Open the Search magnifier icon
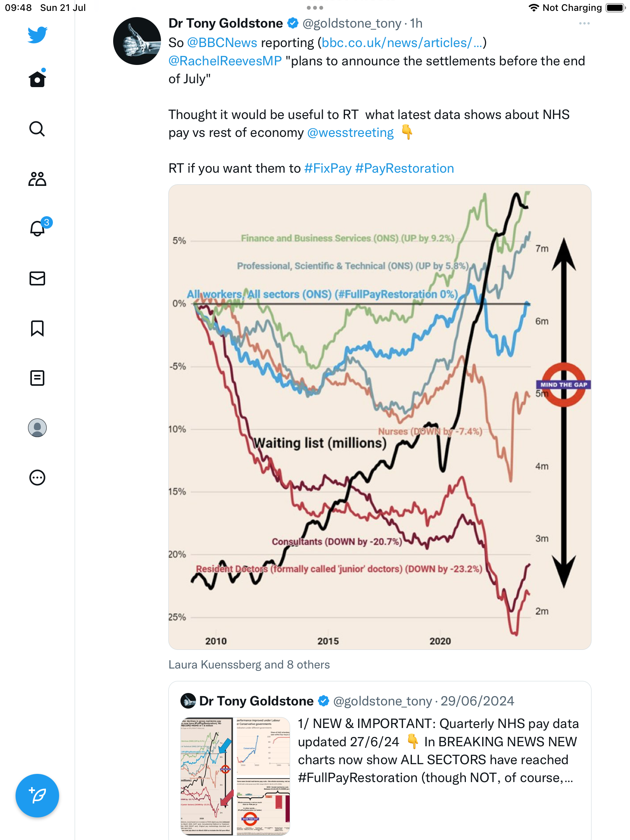This screenshot has width=630, height=840. [x=37, y=129]
